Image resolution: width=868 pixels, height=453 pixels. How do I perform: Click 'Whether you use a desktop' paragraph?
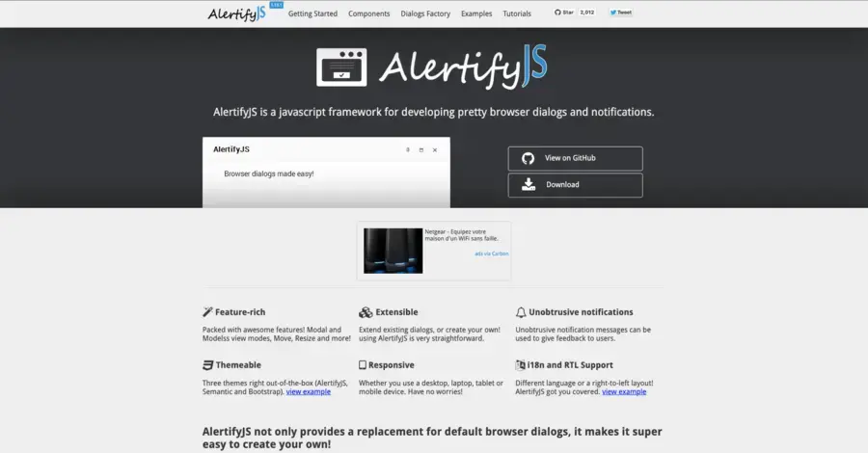click(x=431, y=387)
